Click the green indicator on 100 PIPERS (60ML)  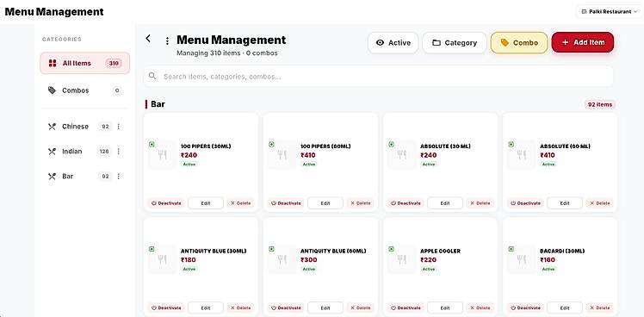coord(271,145)
